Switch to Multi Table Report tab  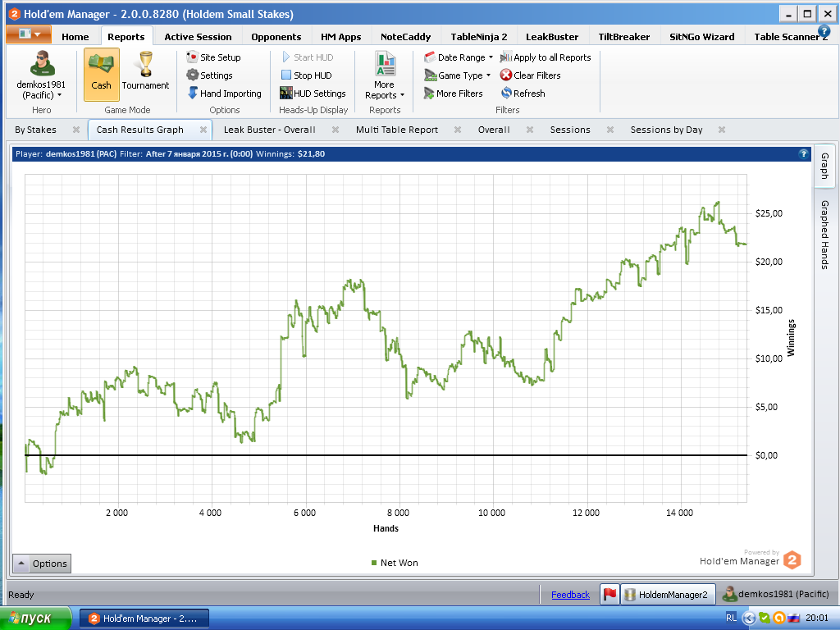397,130
